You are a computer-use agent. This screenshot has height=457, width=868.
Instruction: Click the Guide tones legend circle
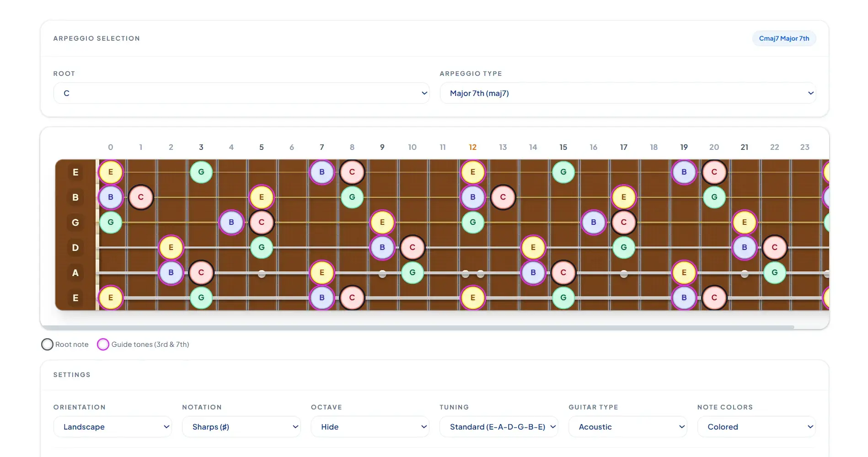tap(103, 345)
